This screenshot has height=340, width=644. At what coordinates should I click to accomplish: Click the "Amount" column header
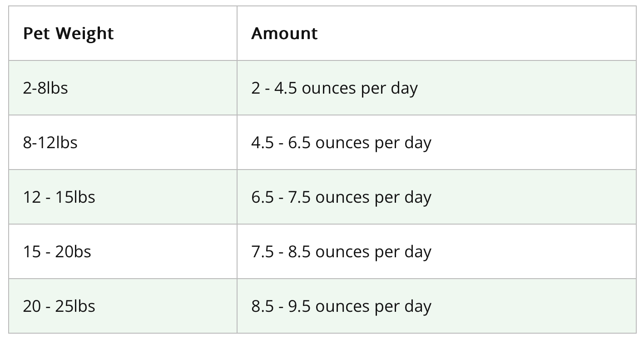coord(284,34)
